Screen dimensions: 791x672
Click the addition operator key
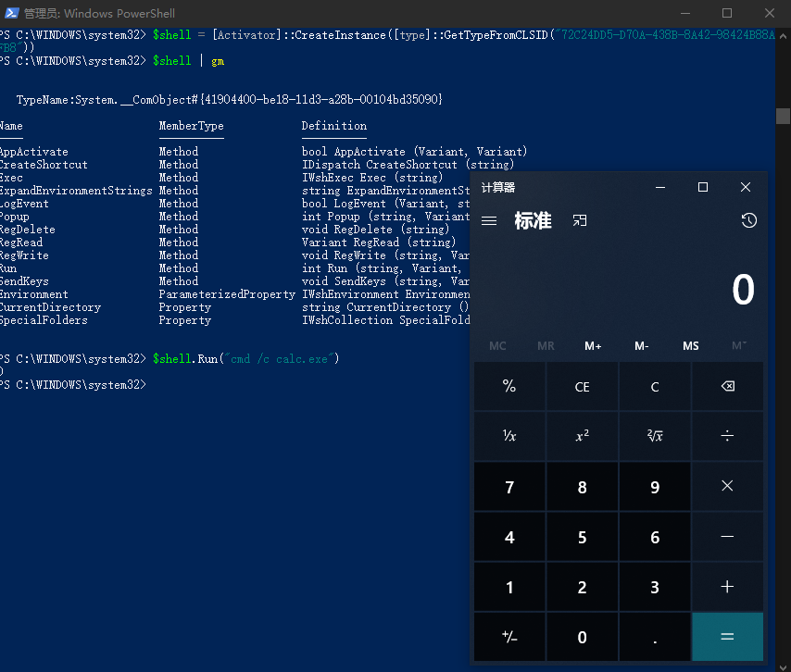727,587
